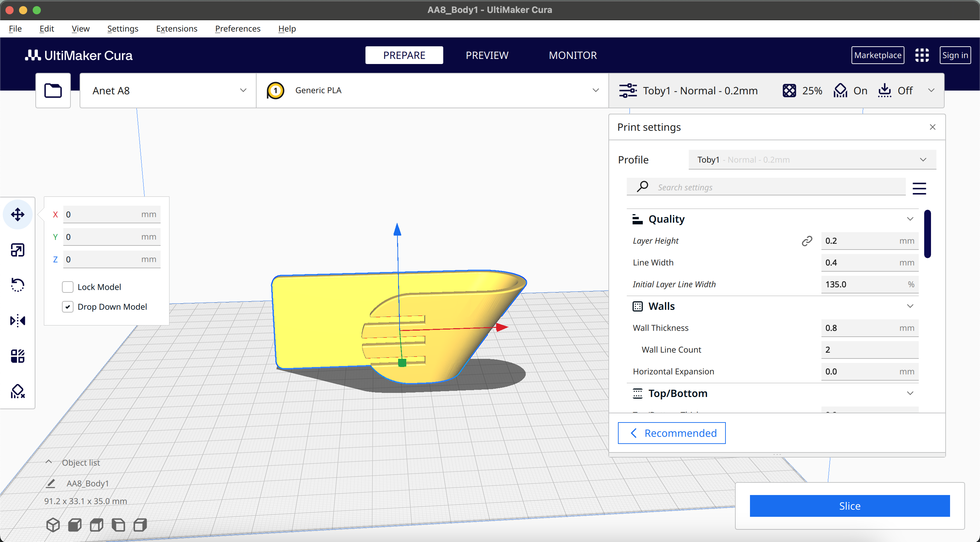Click the Y position field

click(112, 237)
